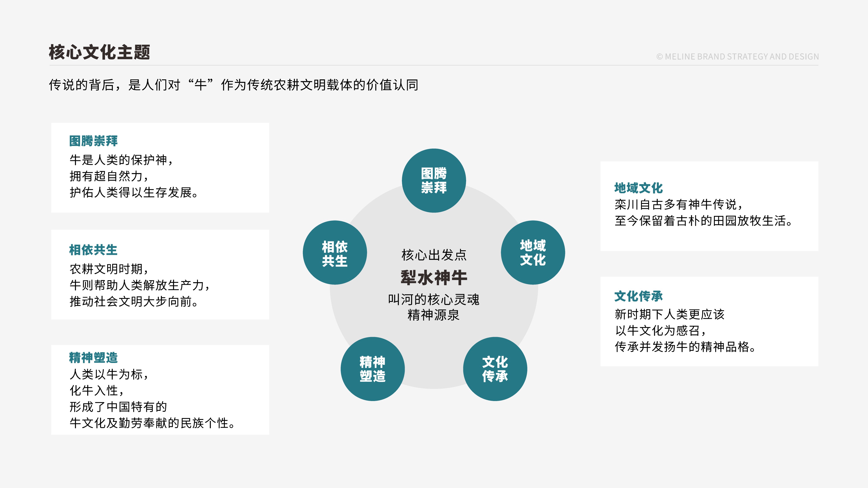Screen dimensions: 868x488
Task: Click the 文化传承 teal circle
Action: click(495, 369)
